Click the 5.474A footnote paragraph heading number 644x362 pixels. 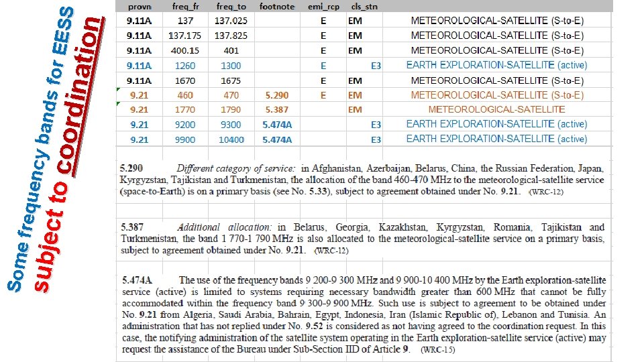[x=137, y=280]
